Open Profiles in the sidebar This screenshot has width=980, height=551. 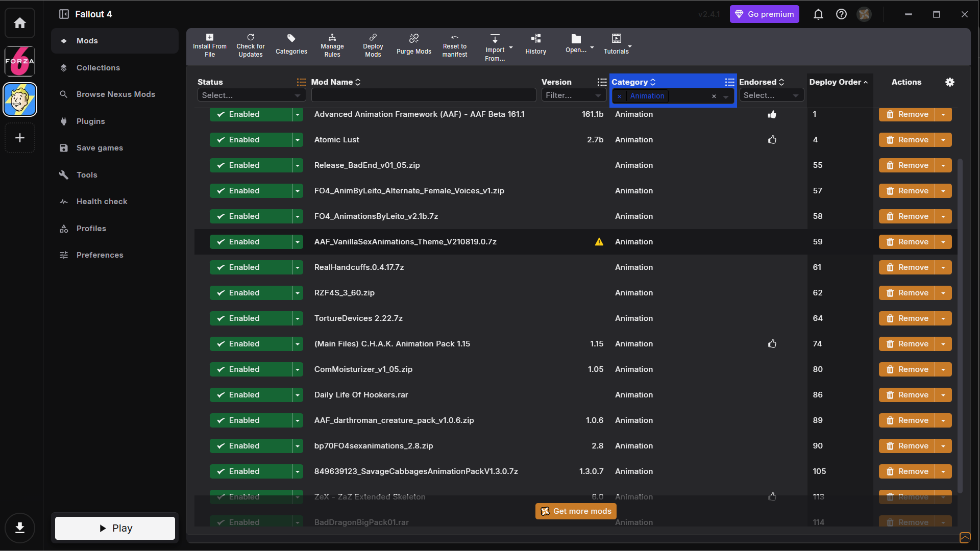click(x=115, y=229)
